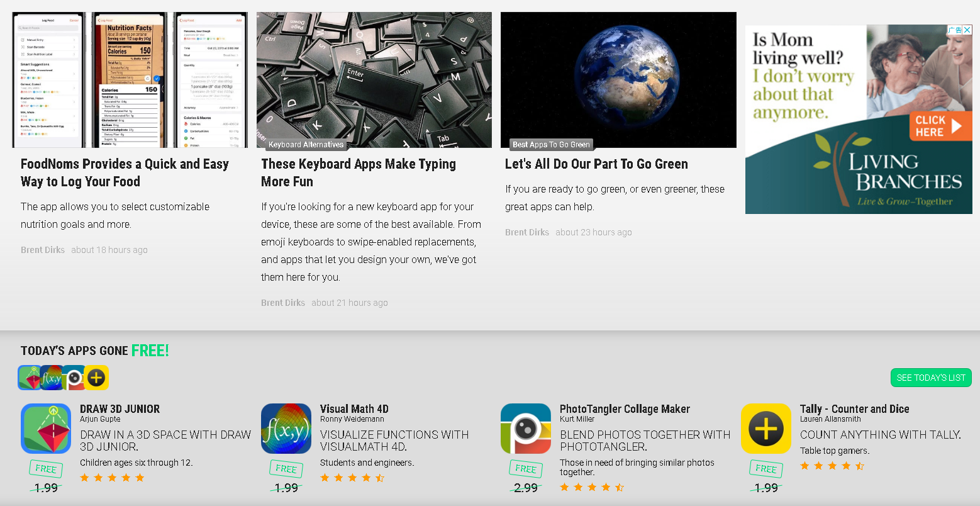Click 'Children ages six through 12.' text
The width and height of the screenshot is (980, 506).
click(x=136, y=463)
